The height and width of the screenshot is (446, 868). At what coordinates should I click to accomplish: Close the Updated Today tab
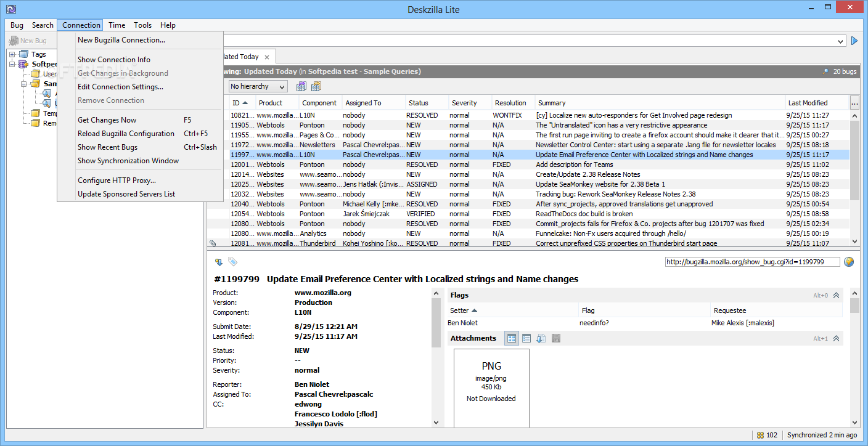pos(267,57)
